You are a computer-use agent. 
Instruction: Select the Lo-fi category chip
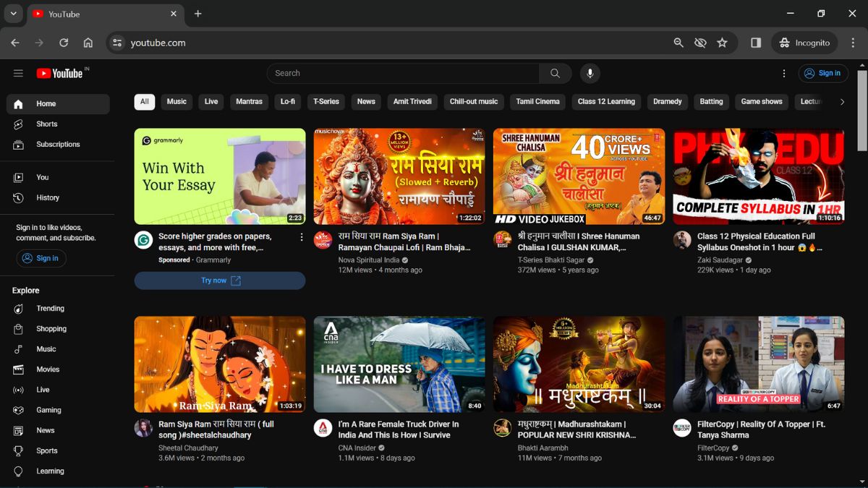click(x=288, y=102)
